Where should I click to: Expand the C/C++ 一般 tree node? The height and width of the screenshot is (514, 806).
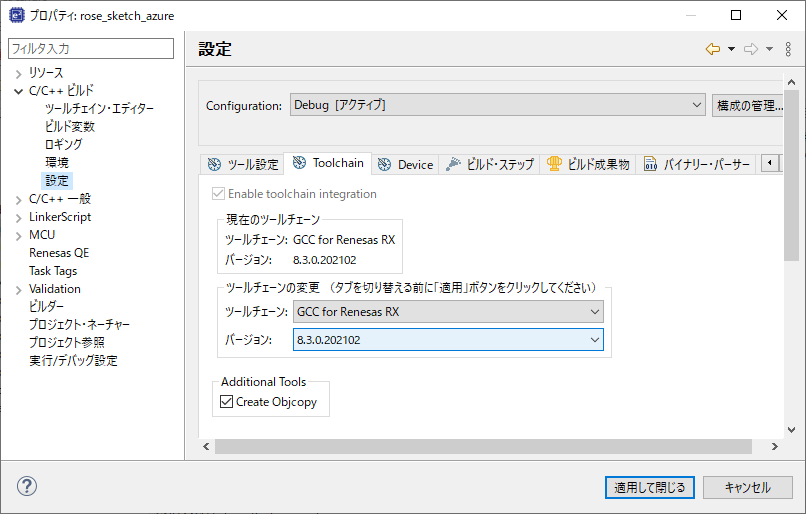(19, 200)
